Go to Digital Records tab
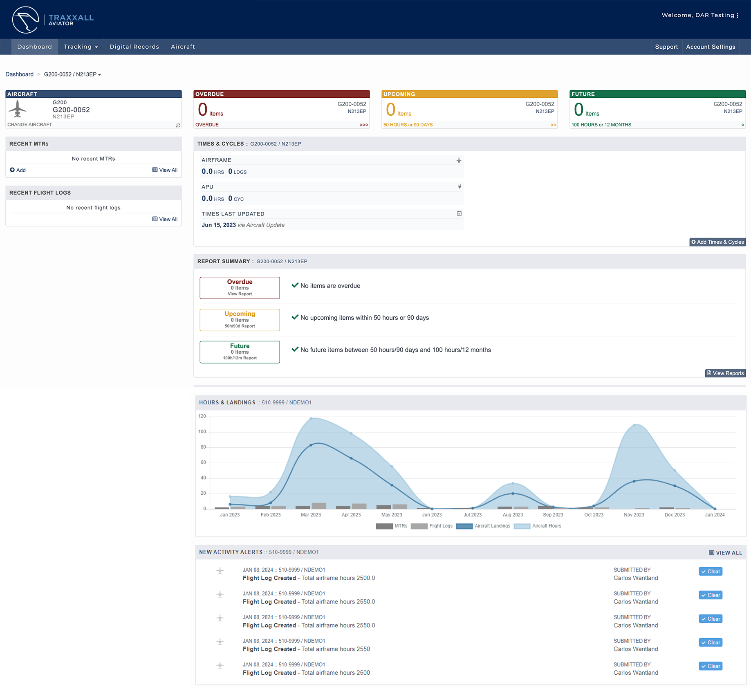 point(134,47)
